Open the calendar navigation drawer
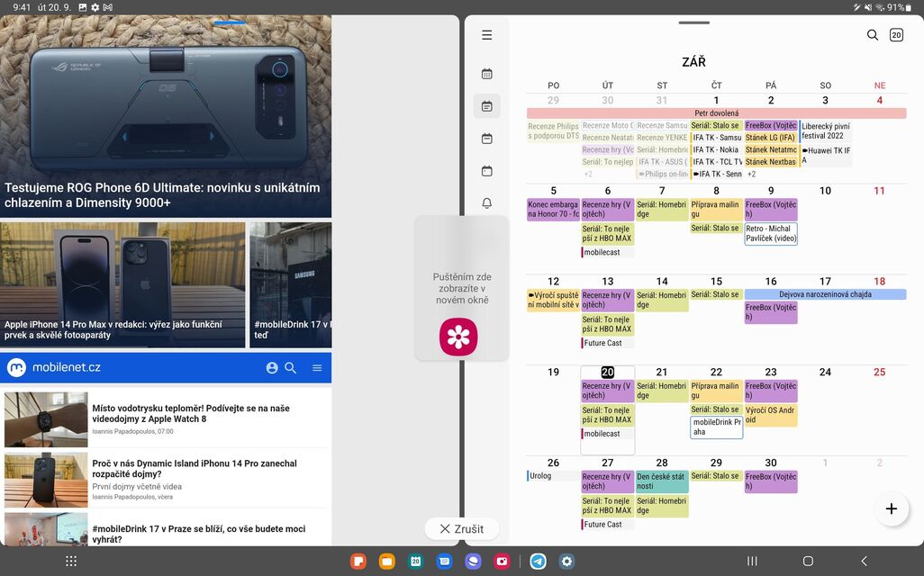 486,34
